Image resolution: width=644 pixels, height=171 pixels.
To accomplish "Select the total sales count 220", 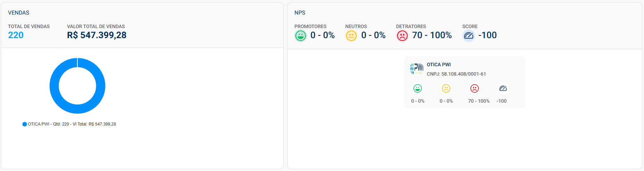I will tap(16, 35).
